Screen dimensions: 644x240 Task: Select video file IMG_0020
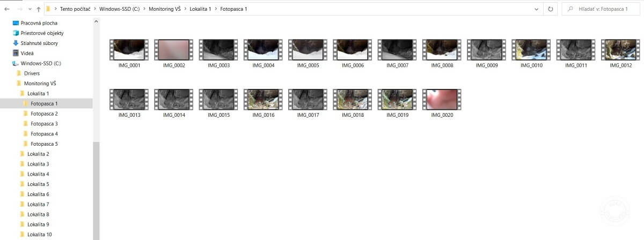442,103
